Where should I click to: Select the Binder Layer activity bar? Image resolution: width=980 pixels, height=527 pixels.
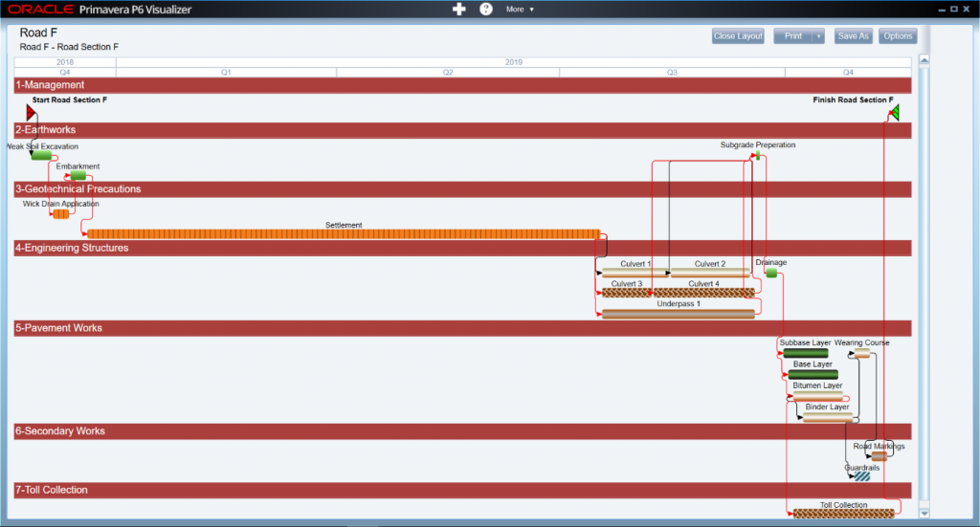point(828,417)
